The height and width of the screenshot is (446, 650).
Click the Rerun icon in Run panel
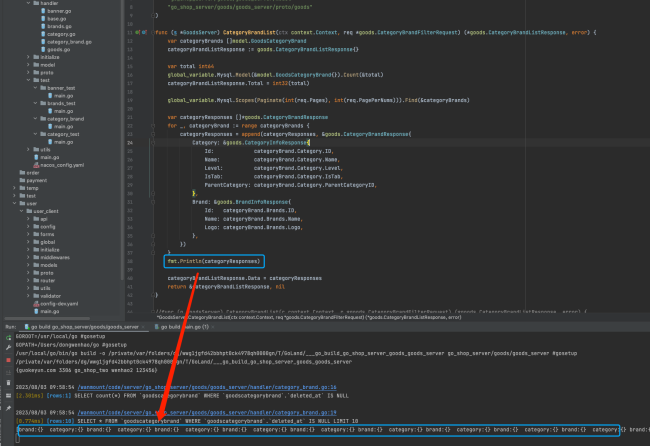[x=8, y=338]
